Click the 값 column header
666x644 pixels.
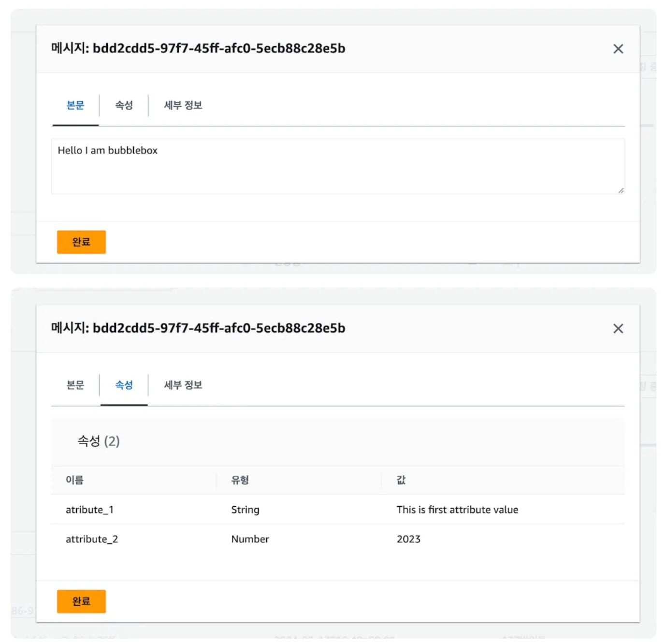(x=401, y=480)
